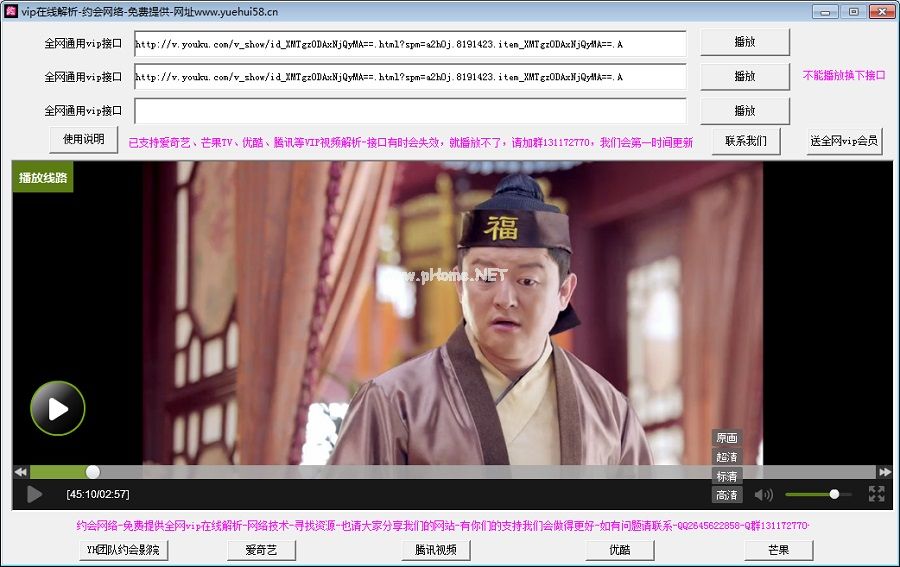Viewport: 900px width, 567px height.
Task: Click the rewind arrows at progress bar start
Action: click(21, 472)
